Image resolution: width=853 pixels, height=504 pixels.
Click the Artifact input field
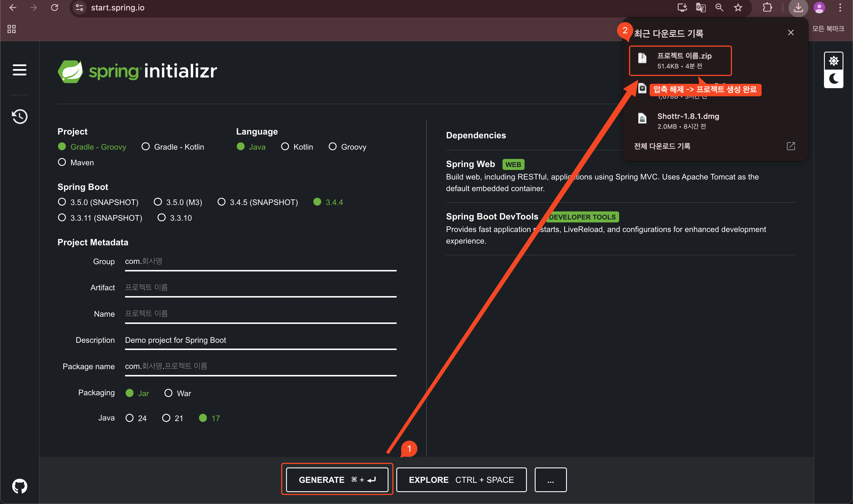pos(261,288)
